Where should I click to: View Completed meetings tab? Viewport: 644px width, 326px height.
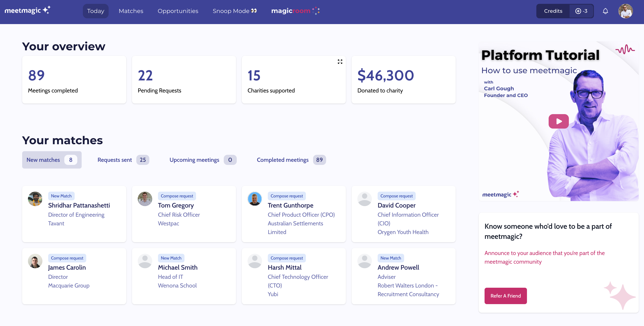coord(291,160)
